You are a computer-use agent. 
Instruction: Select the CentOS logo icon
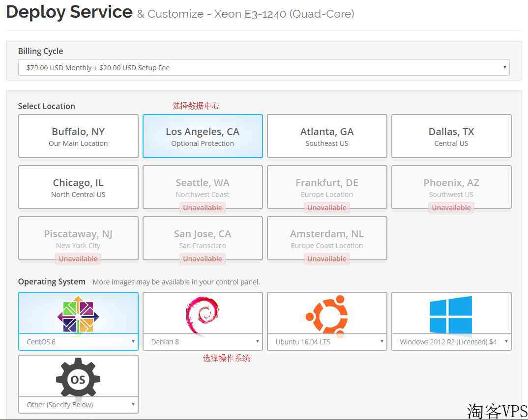coord(78,315)
